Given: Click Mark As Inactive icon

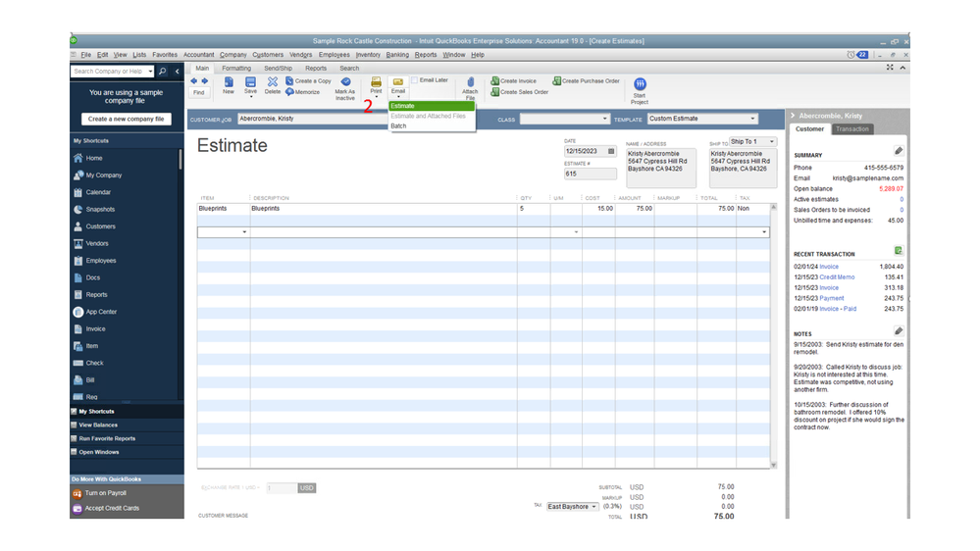Looking at the screenshot, I should (x=345, y=83).
